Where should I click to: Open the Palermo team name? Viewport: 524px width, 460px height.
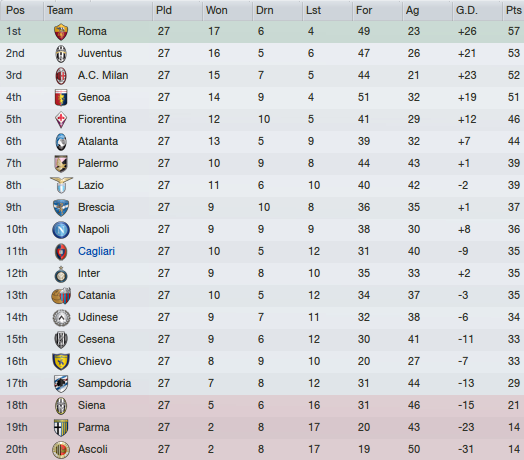click(x=98, y=163)
